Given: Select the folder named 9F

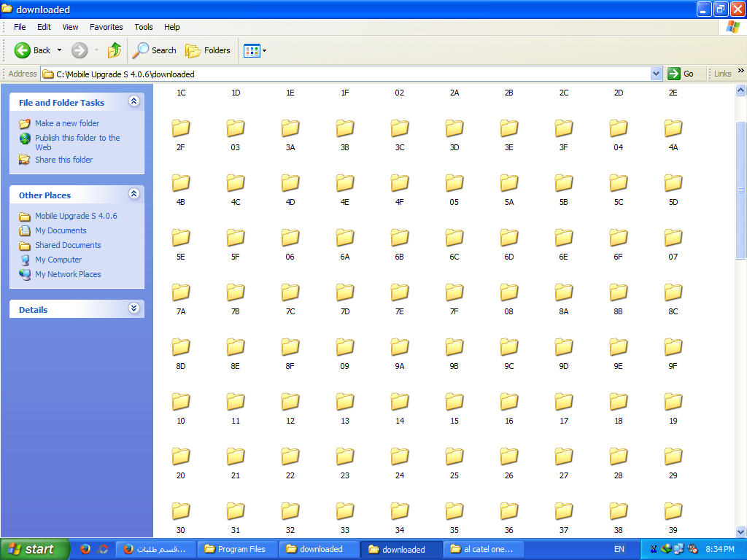Looking at the screenshot, I should (673, 354).
